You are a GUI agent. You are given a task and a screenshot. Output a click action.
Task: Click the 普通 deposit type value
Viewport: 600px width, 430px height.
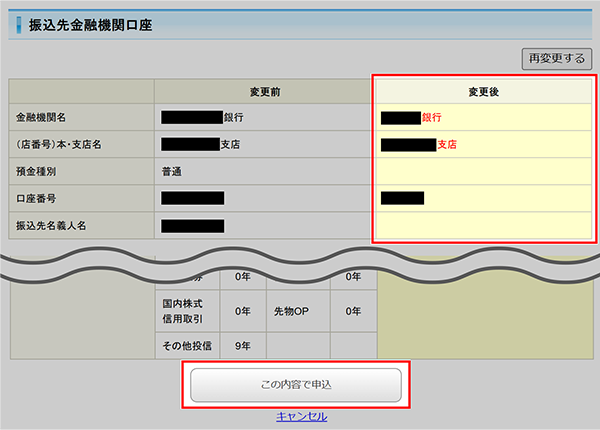pos(172,171)
